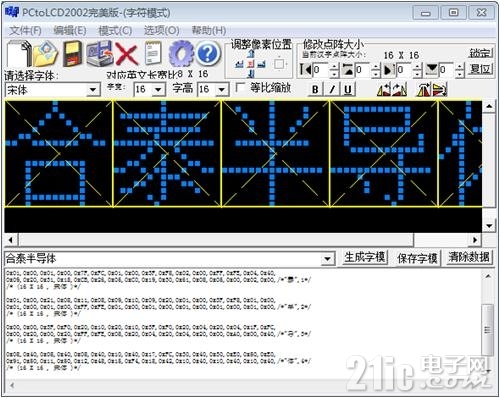
Task: Open file using the folder icon
Action: click(x=46, y=53)
